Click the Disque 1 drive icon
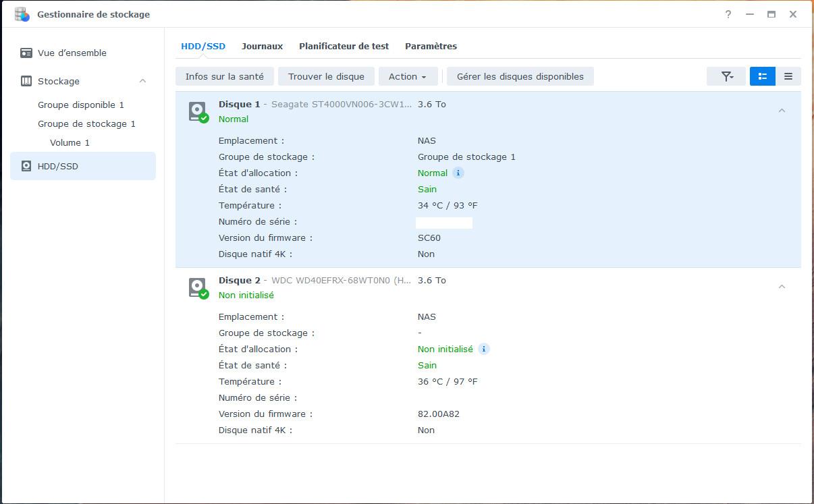Viewport: 814px width, 504px height. 198,111
